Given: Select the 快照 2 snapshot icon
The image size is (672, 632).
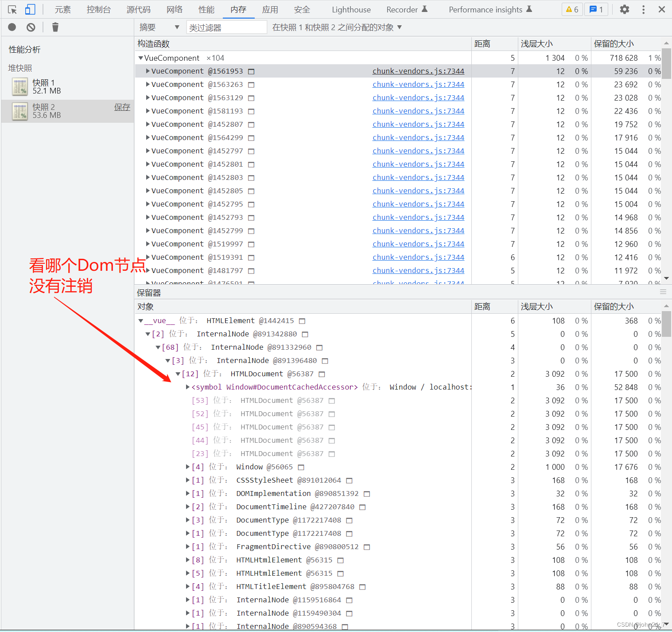Looking at the screenshot, I should tap(20, 111).
